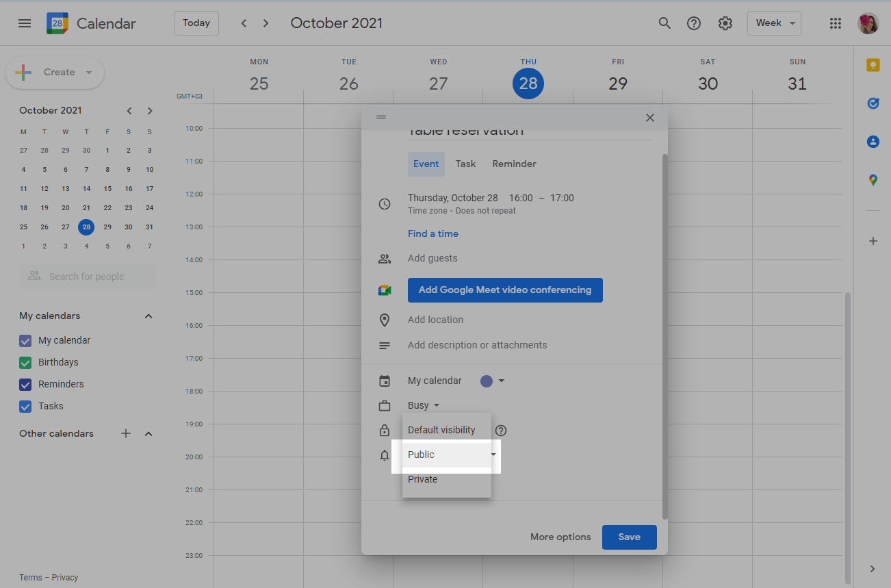
Task: Toggle the Birthdays calendar checkbox
Action: (25, 363)
